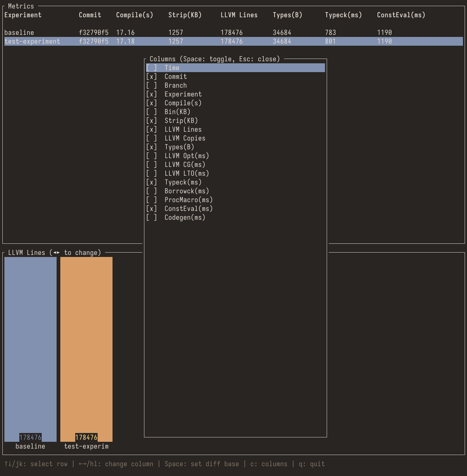Click the 'c: columns' shortcut hint

pos(269,464)
